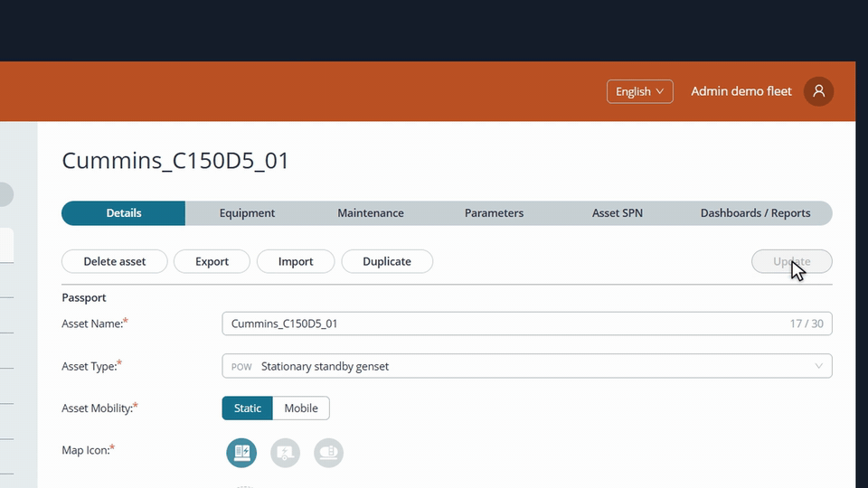The width and height of the screenshot is (868, 488).
Task: Set asset mobility to Static
Action: click(x=248, y=408)
